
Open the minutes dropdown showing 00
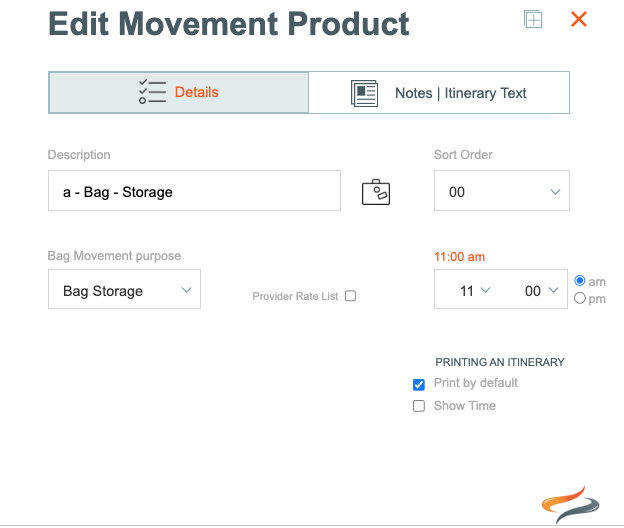(x=541, y=290)
